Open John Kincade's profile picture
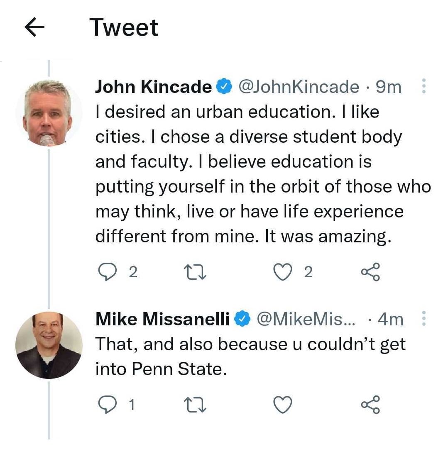This screenshot has width=448, height=476. tap(49, 113)
